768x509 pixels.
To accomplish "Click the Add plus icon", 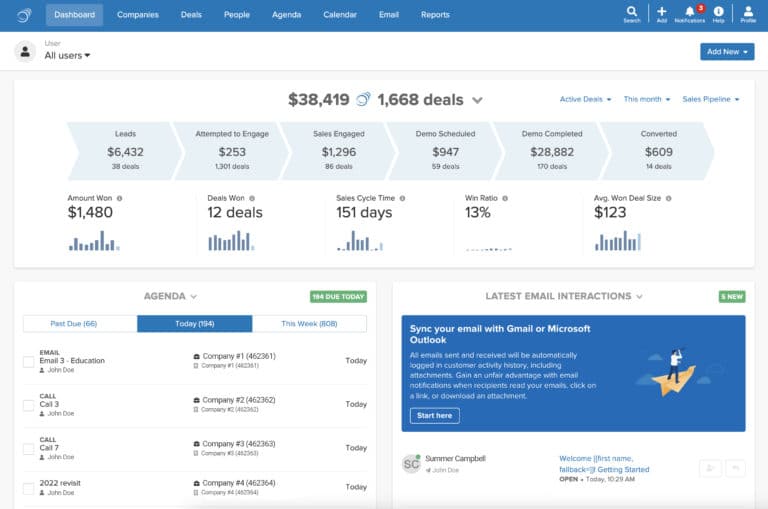I will point(661,11).
